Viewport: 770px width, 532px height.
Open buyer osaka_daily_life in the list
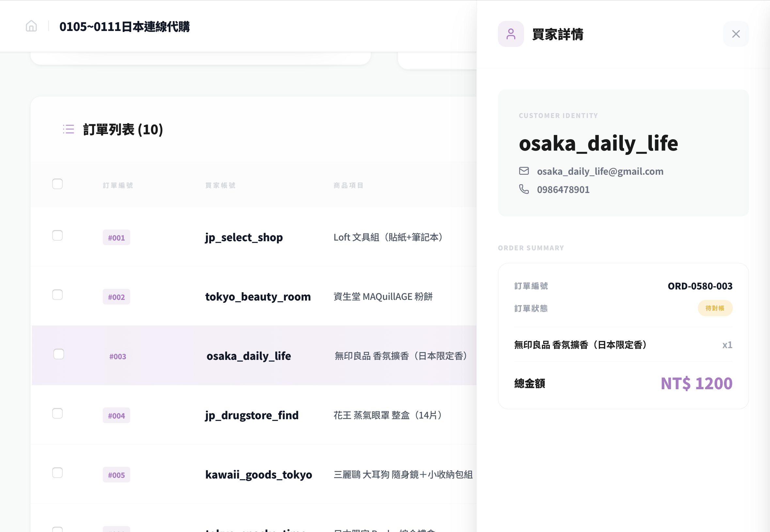point(249,356)
